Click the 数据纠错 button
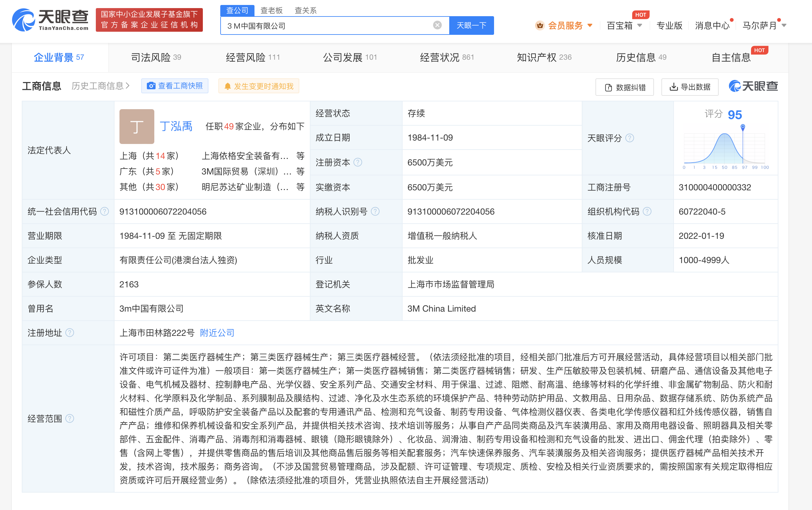This screenshot has height=510, width=812. tap(624, 87)
